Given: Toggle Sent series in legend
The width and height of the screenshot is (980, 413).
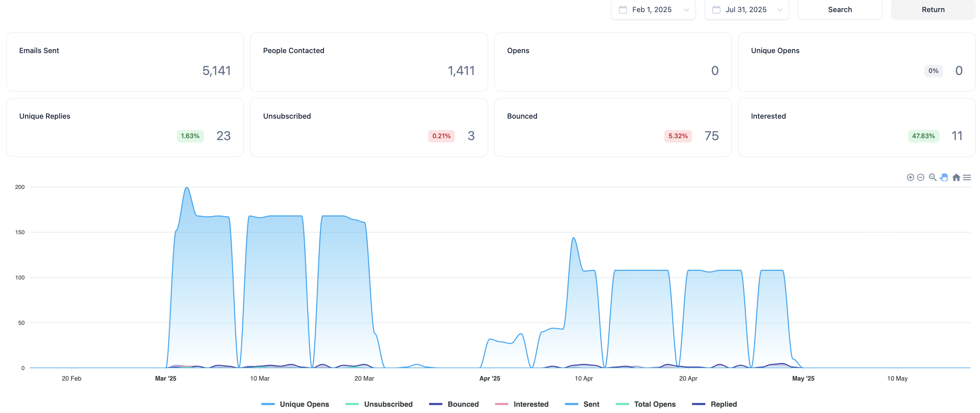Looking at the screenshot, I should (x=582, y=404).
